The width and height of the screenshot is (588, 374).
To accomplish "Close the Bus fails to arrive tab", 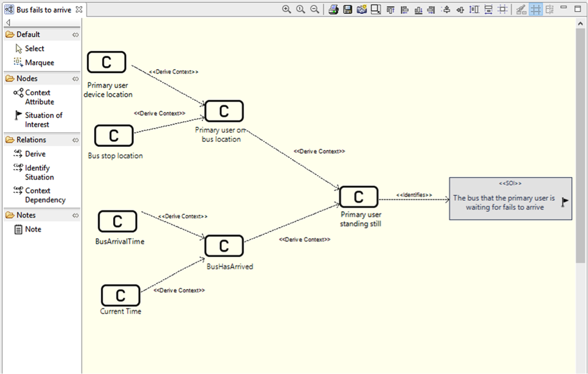I will tap(78, 9).
